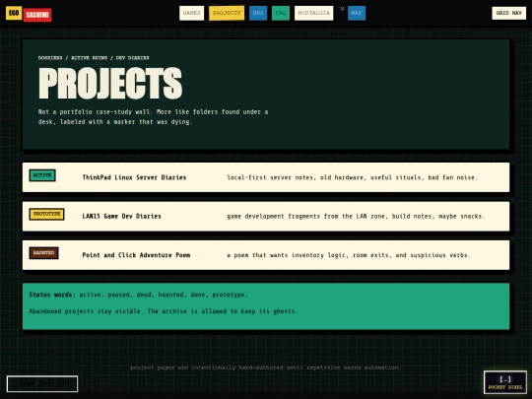Click the green ACTIVE status badge
The image size is (532, 399).
[x=42, y=175]
